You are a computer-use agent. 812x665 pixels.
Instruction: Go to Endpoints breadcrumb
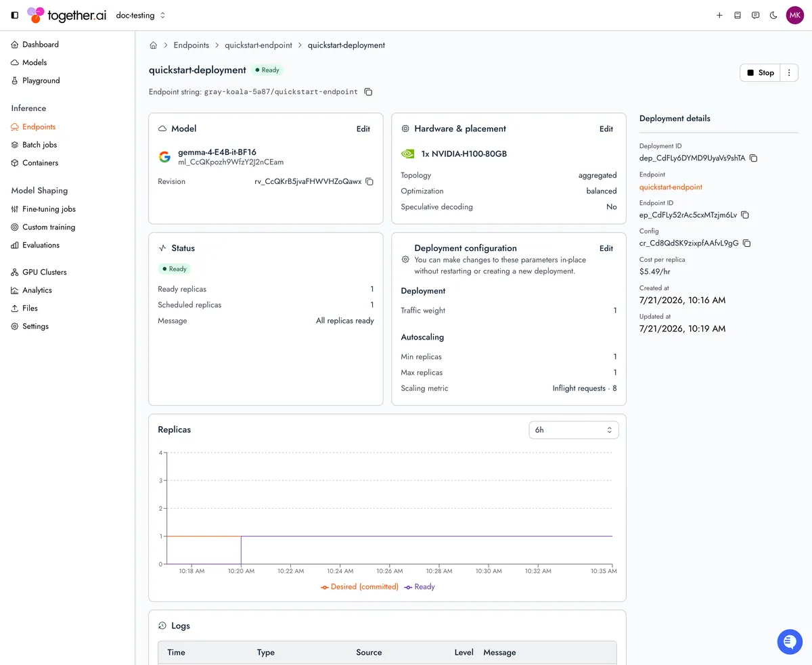(x=191, y=45)
